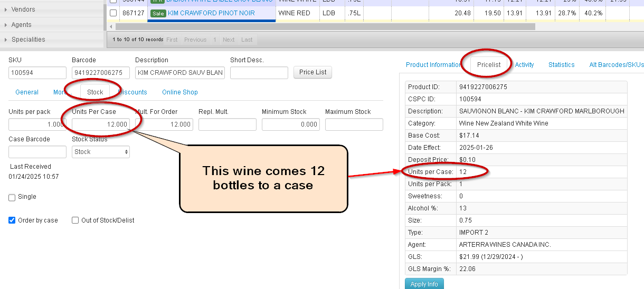
Task: Enable the Single checkbox
Action: [x=12, y=197]
